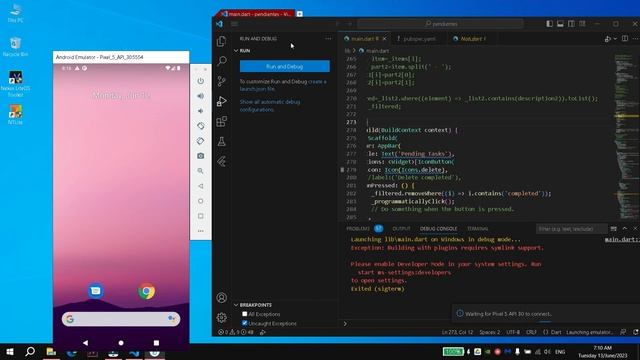
Task: Open the Source Control view icon
Action: click(222, 81)
